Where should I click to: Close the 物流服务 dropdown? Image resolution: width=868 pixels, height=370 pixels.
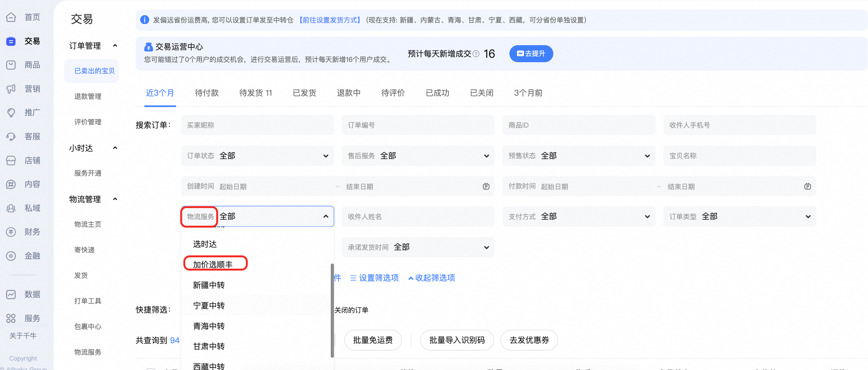258,216
